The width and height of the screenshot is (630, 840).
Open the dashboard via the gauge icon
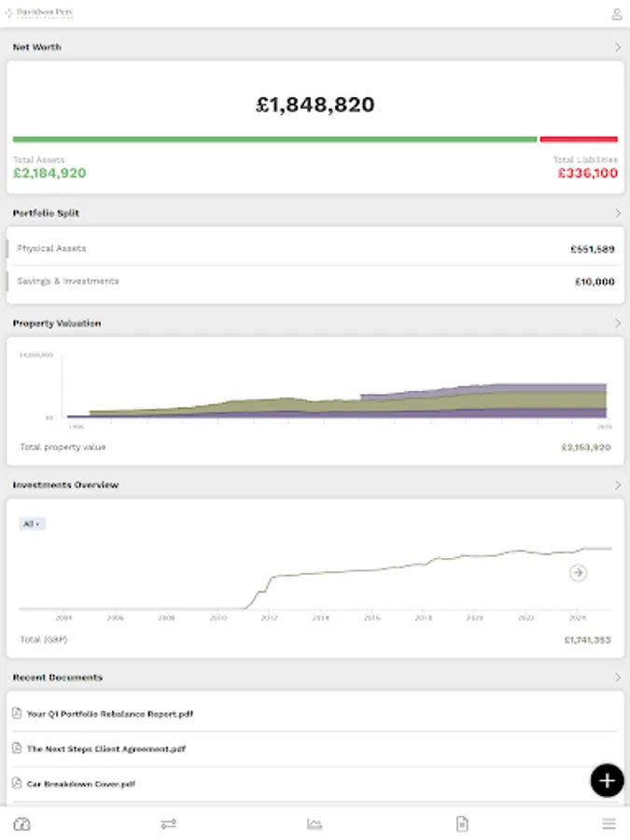pos(22,823)
